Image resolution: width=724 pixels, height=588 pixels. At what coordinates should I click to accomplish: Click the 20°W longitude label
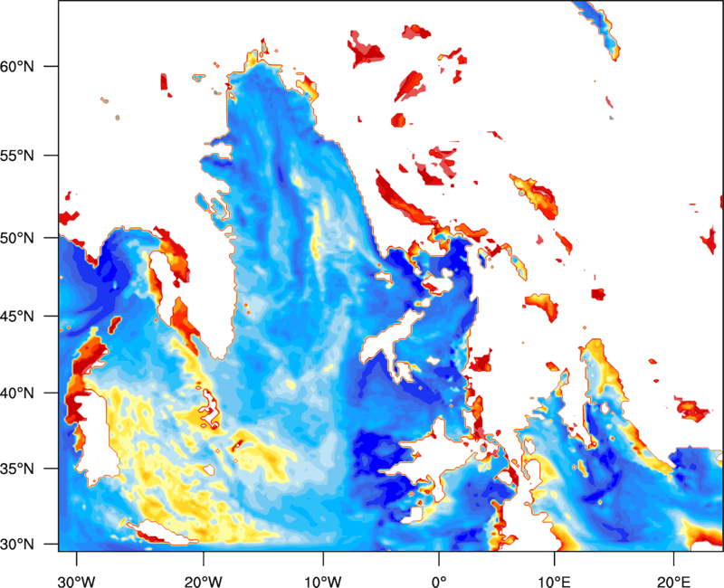203,582
